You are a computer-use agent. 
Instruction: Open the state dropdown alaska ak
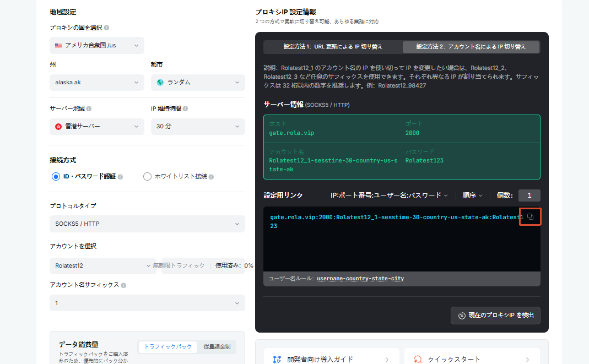pos(97,82)
